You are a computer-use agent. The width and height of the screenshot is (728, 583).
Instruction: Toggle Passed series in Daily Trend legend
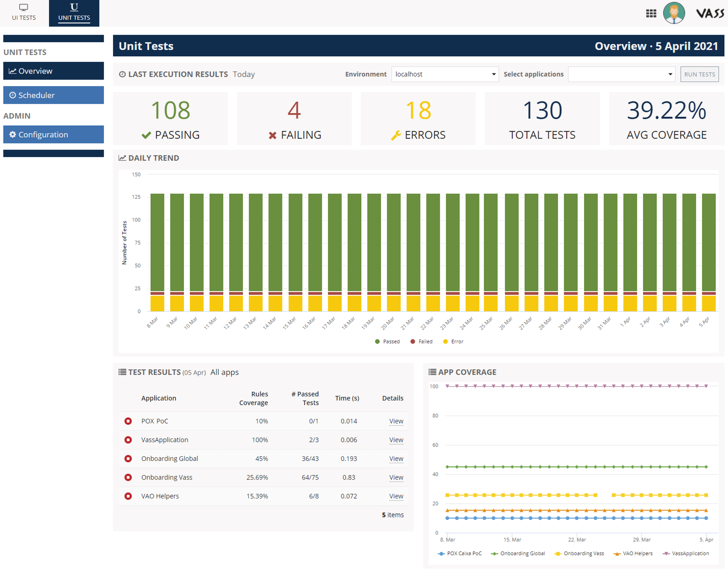pos(387,341)
